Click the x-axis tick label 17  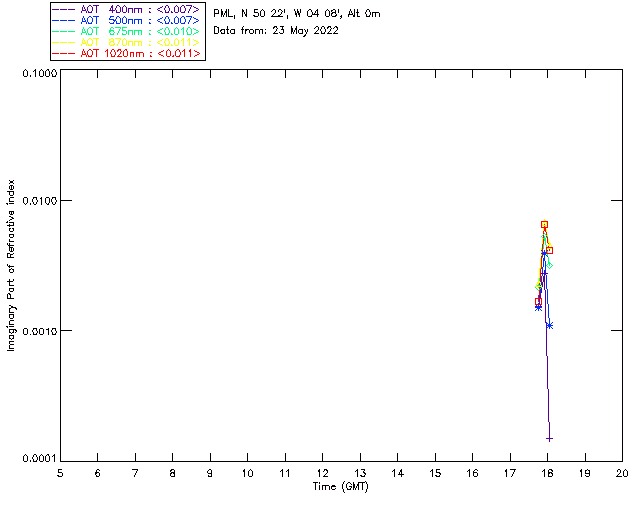tap(510, 474)
